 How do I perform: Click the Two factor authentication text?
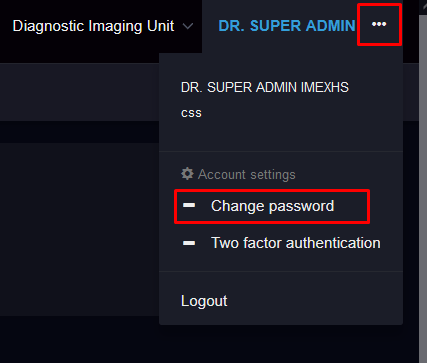coord(296,243)
